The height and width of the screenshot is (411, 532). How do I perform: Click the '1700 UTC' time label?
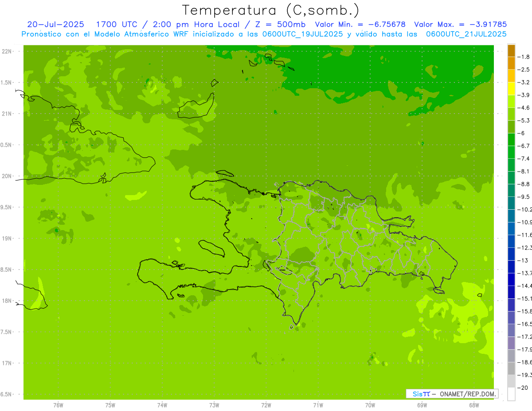pyautogui.click(x=116, y=24)
